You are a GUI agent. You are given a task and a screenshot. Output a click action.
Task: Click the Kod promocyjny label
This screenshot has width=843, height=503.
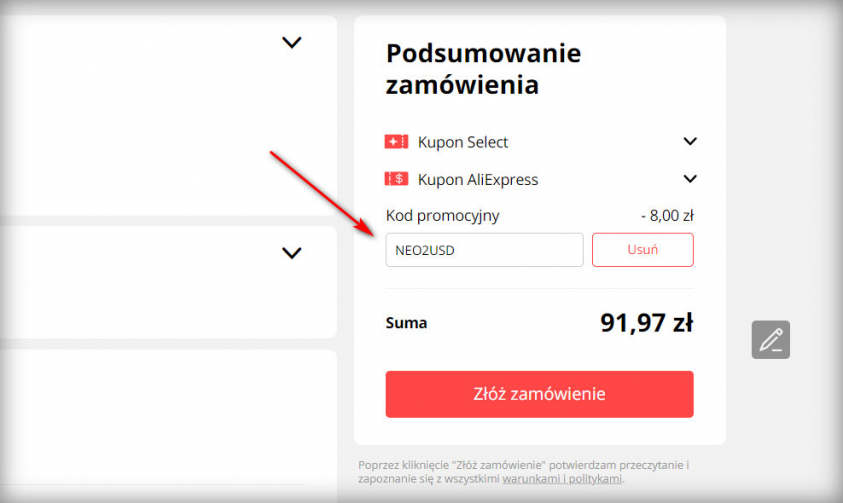pos(442,215)
